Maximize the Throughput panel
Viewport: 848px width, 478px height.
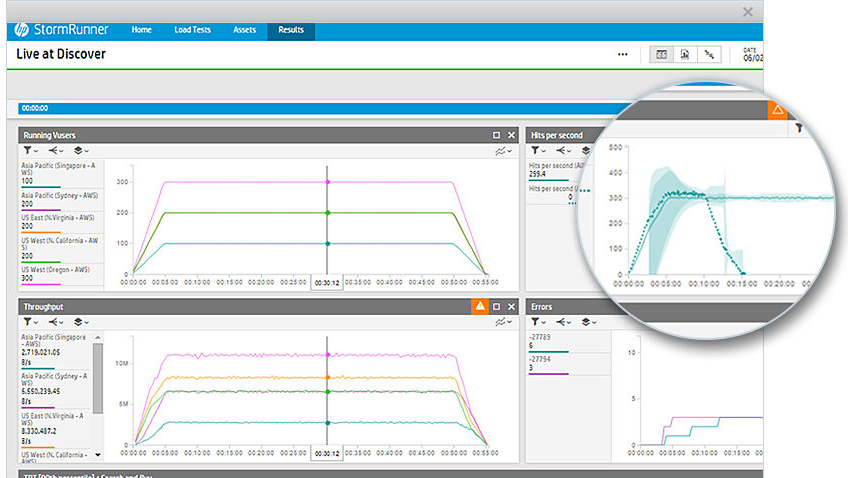[x=496, y=307]
